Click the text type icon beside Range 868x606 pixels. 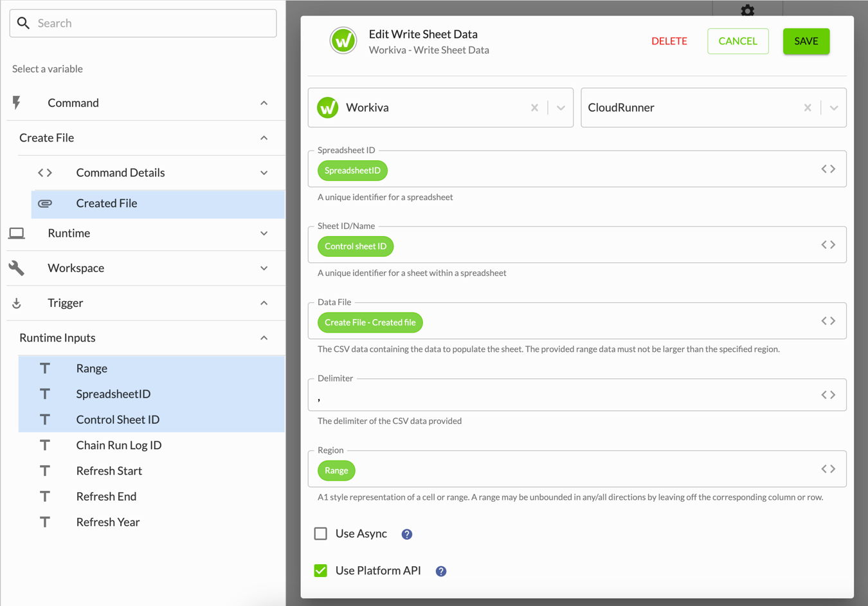pos(45,368)
